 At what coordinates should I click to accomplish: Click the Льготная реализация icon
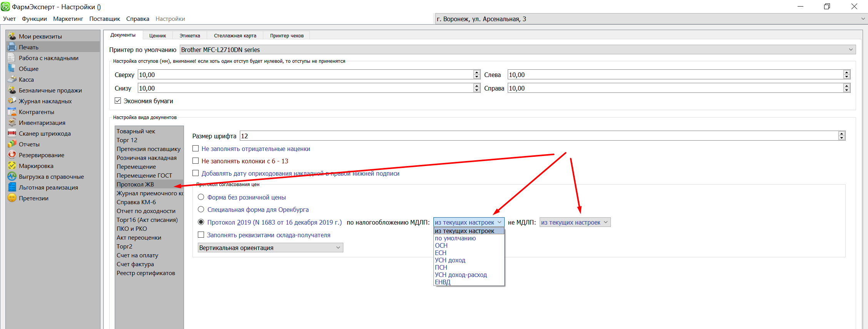tap(12, 187)
